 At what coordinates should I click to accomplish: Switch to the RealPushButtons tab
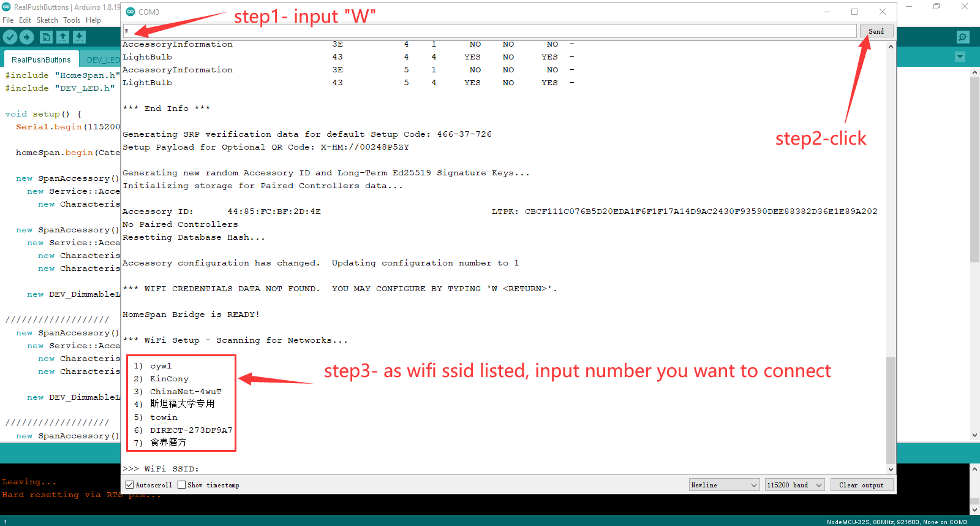click(x=41, y=59)
